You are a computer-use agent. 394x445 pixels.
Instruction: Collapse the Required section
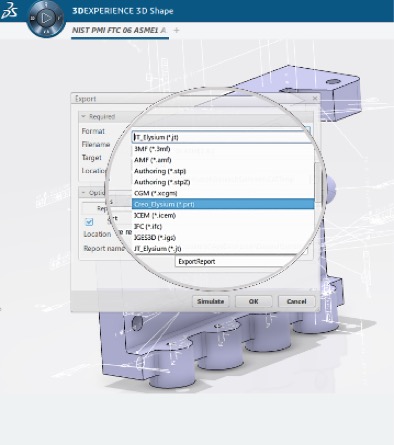click(x=84, y=117)
